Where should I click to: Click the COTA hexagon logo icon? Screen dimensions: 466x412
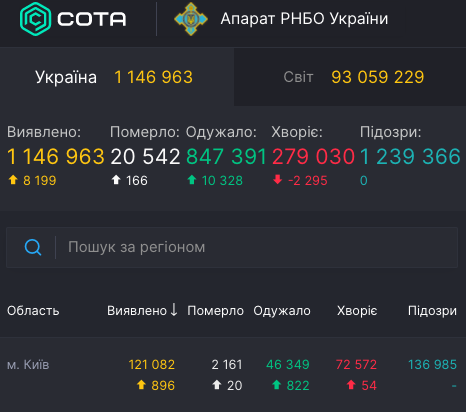(x=35, y=19)
